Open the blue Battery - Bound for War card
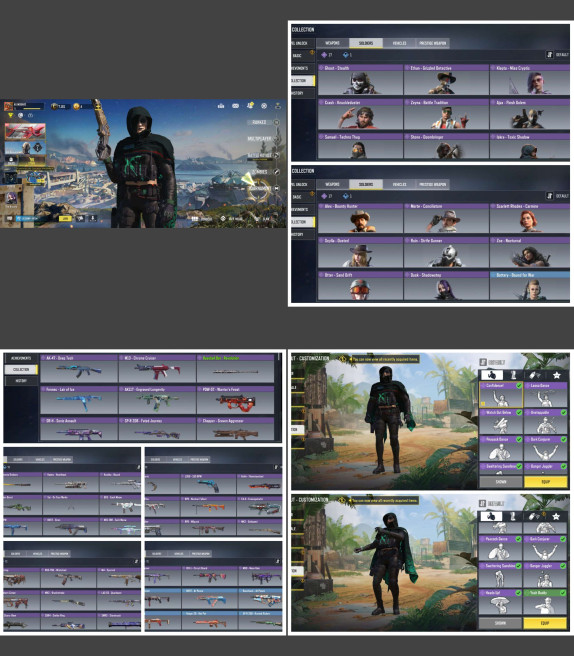This screenshot has height=656, width=574. pyautogui.click(x=530, y=286)
